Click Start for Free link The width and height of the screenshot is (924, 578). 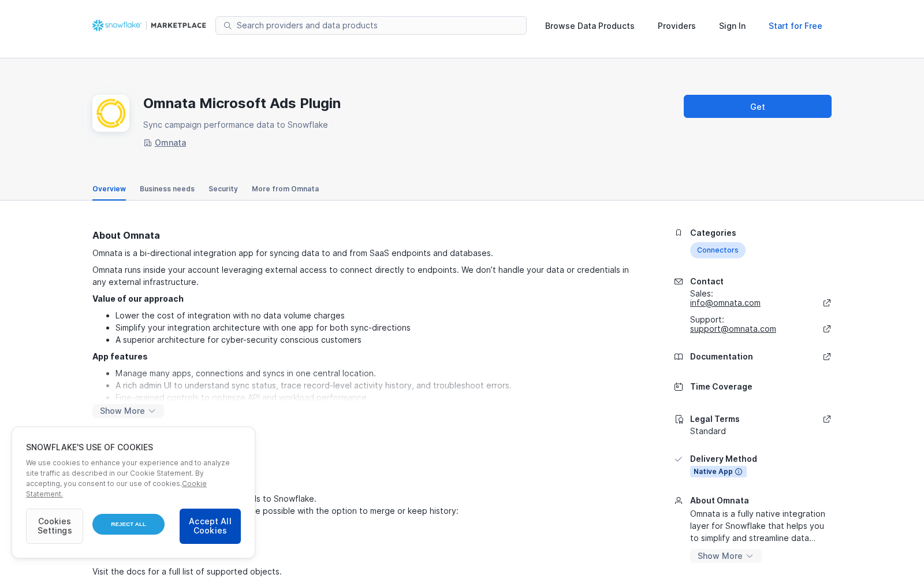point(795,26)
